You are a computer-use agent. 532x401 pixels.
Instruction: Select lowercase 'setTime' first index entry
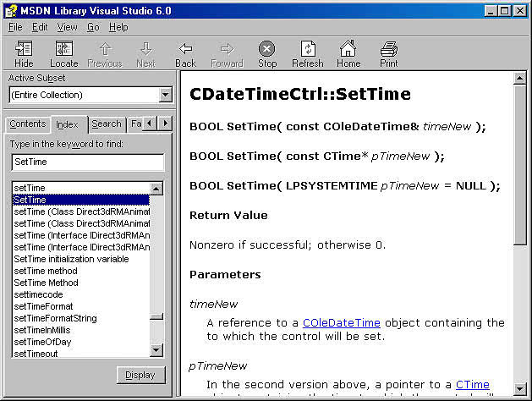tap(81, 188)
